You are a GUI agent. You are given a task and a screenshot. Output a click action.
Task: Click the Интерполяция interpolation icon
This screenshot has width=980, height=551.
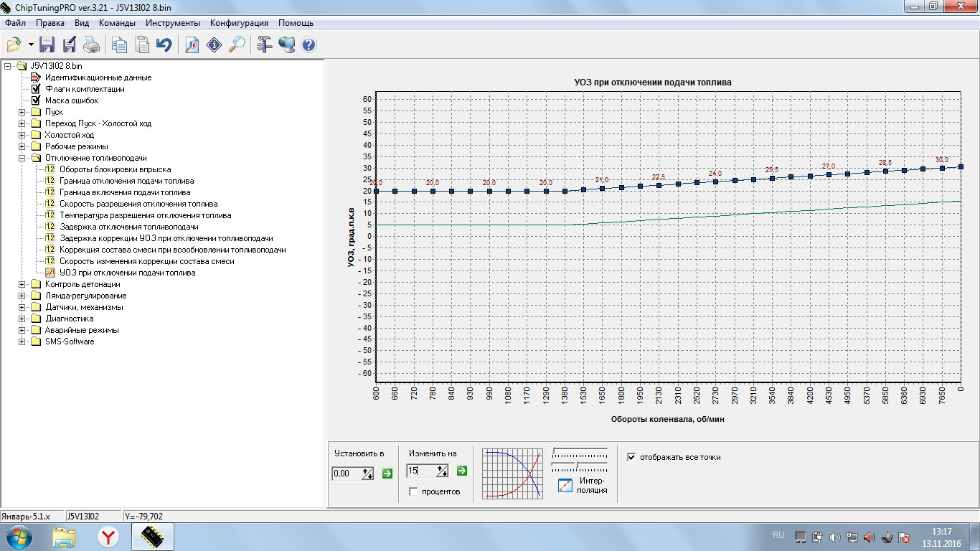565,485
